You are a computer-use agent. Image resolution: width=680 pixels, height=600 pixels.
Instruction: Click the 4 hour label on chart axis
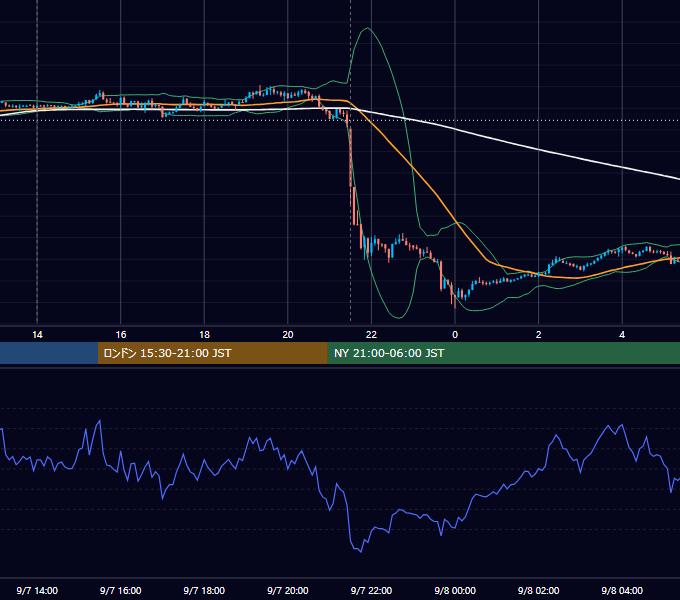pyautogui.click(x=622, y=335)
